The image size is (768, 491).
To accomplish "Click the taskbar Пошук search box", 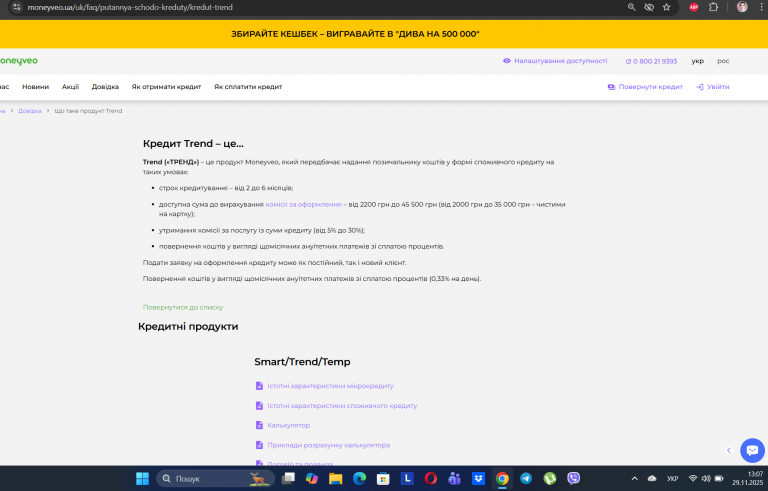I will (214, 479).
